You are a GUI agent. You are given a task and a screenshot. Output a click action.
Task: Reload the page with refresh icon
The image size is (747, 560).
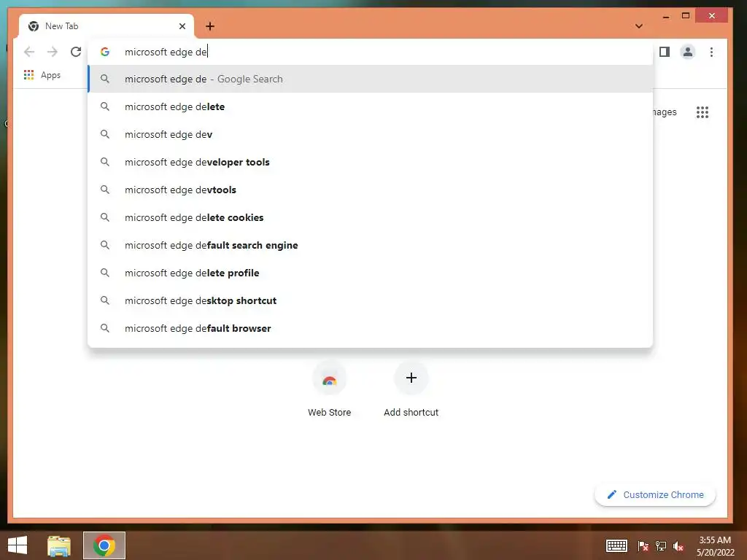coord(76,52)
